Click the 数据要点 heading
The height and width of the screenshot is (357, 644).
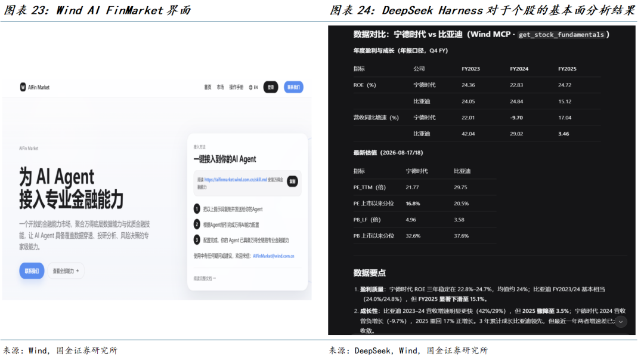pyautogui.click(x=370, y=273)
